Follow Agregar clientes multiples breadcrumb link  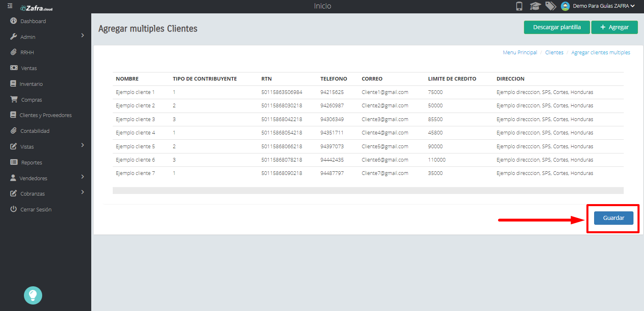tap(601, 53)
